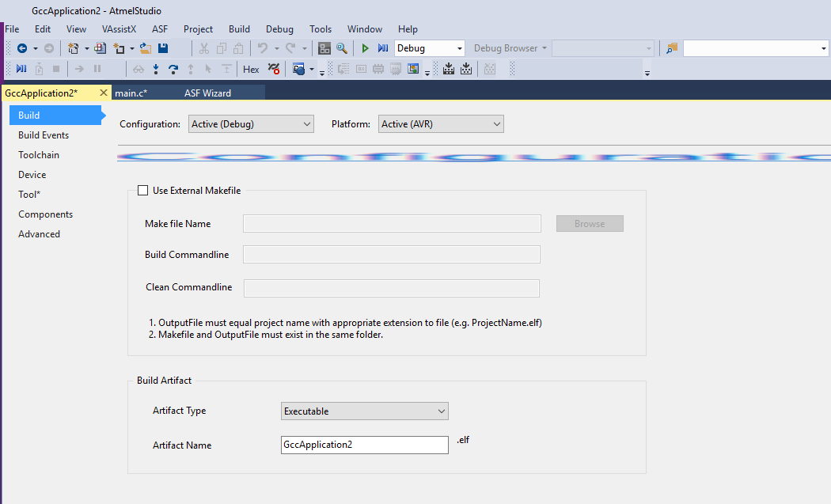Open the Build menu in the menu bar
This screenshot has height=504, width=831.
[x=240, y=29]
